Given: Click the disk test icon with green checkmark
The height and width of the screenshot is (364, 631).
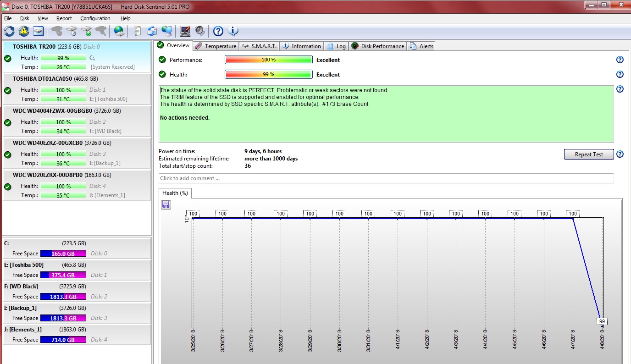Looking at the screenshot, I should [x=86, y=31].
